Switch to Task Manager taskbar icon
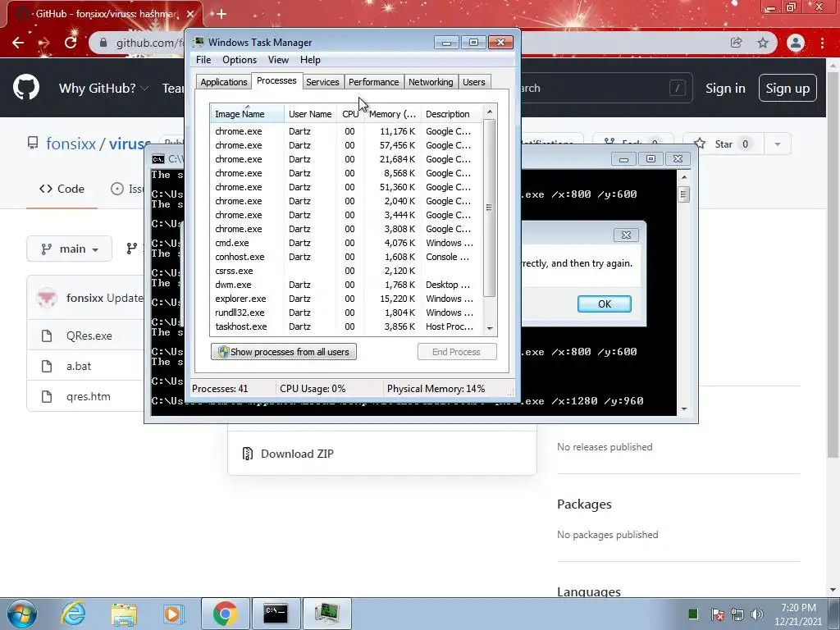The width and height of the screenshot is (840, 630). tap(326, 614)
